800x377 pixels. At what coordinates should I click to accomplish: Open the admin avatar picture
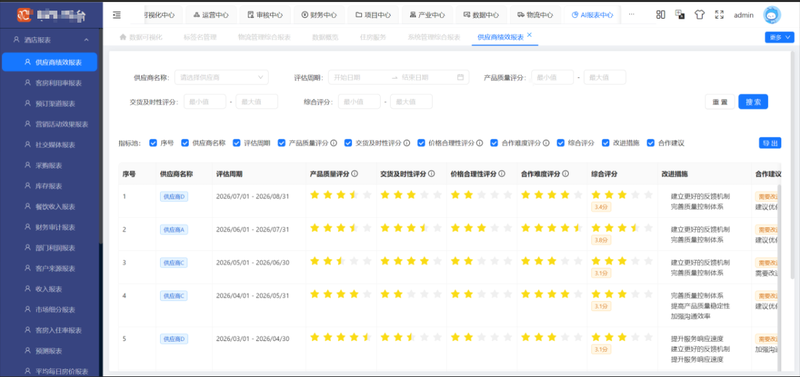(772, 15)
